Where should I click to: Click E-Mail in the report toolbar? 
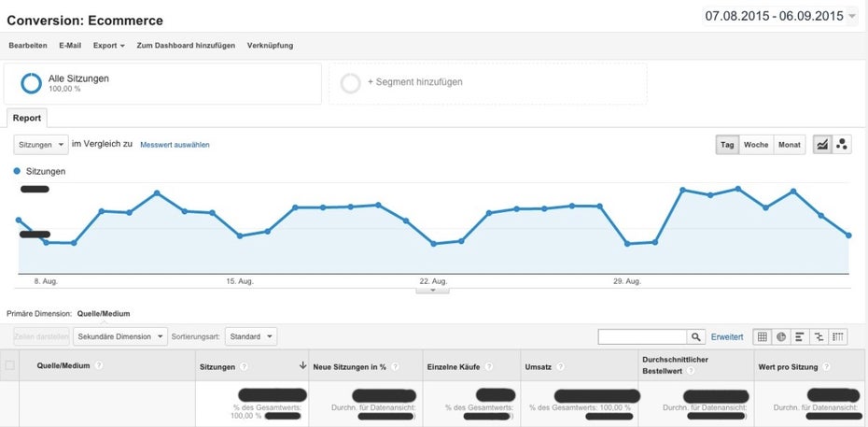point(70,46)
